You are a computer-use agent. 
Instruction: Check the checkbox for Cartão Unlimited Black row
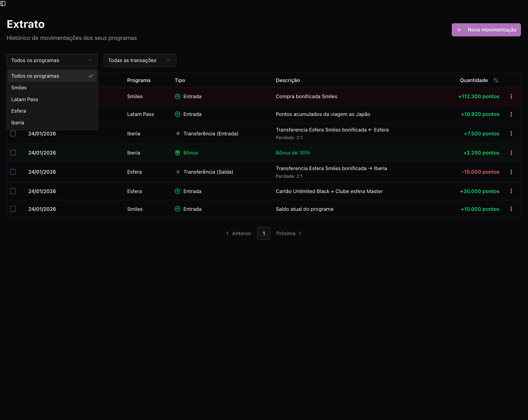(13, 191)
